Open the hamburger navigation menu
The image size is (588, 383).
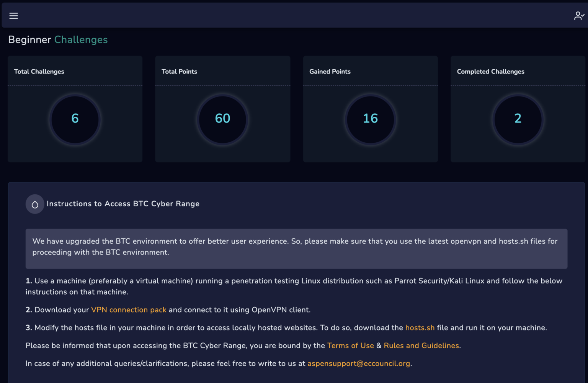pos(14,16)
